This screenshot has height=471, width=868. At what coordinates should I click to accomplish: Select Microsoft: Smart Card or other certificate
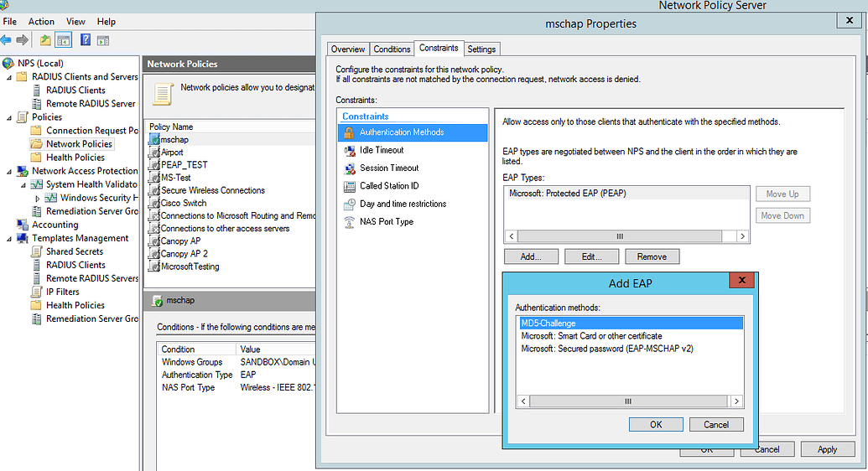coord(591,336)
